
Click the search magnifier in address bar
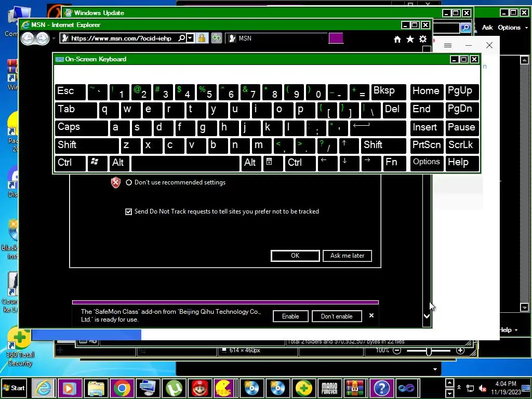(x=182, y=38)
